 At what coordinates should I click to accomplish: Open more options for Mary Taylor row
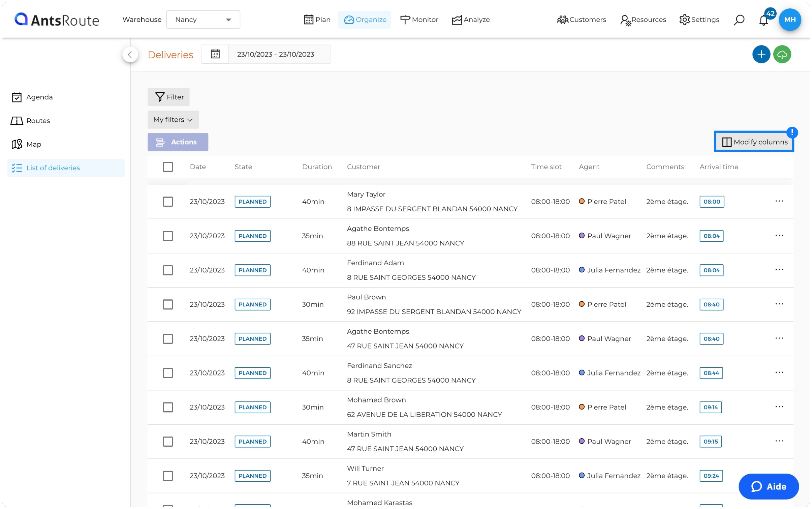779,201
